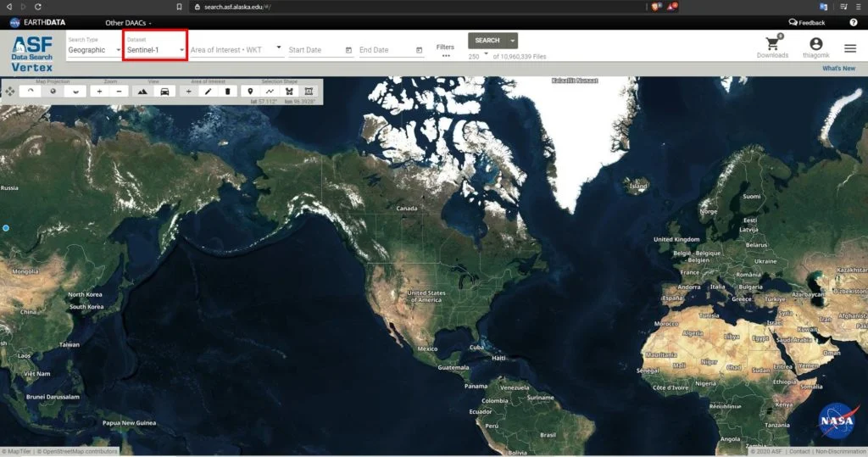
Task: Select the Antarctic map projection button
Action: point(75,92)
